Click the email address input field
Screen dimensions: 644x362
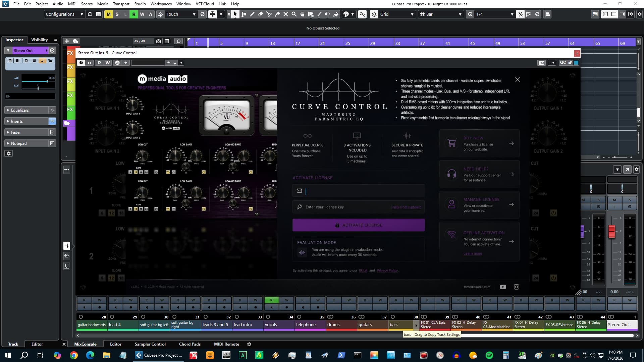[x=359, y=191]
